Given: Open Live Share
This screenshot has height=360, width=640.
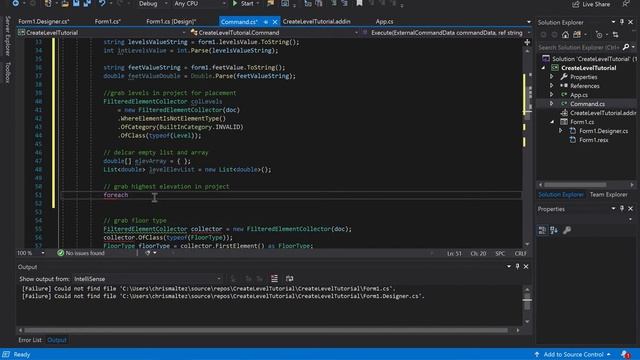Looking at the screenshot, I should [x=591, y=4].
